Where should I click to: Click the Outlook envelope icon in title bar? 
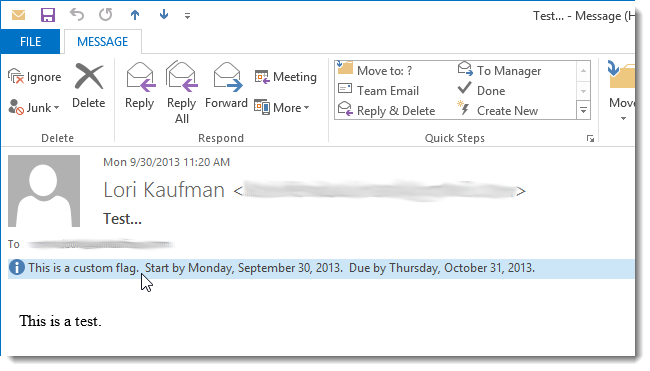click(18, 15)
